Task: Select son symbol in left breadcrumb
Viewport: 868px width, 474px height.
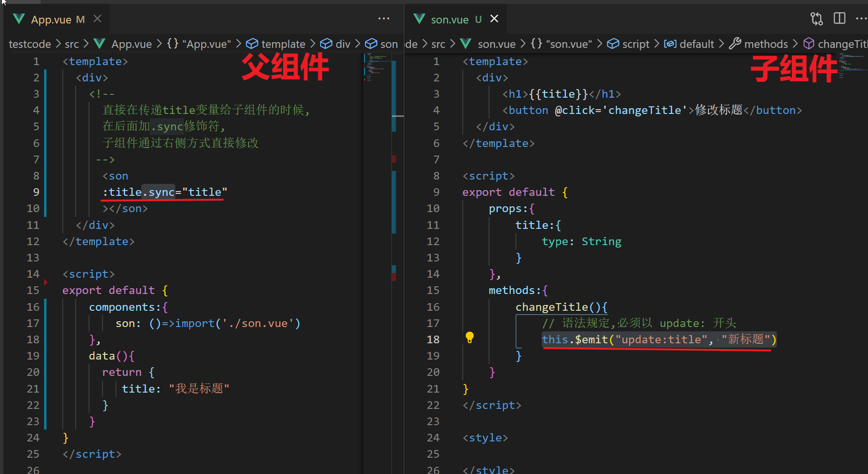Action: click(382, 44)
